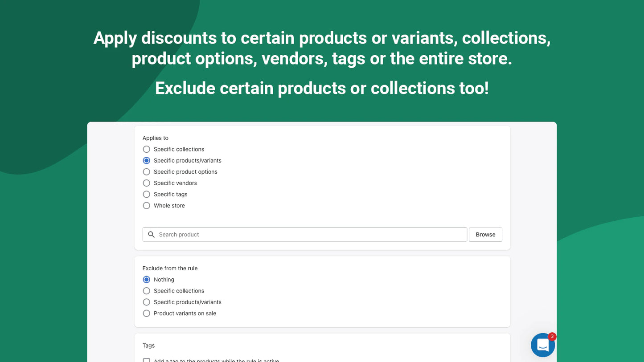The image size is (644, 362).
Task: Open the chat support widget
Action: [x=542, y=345]
